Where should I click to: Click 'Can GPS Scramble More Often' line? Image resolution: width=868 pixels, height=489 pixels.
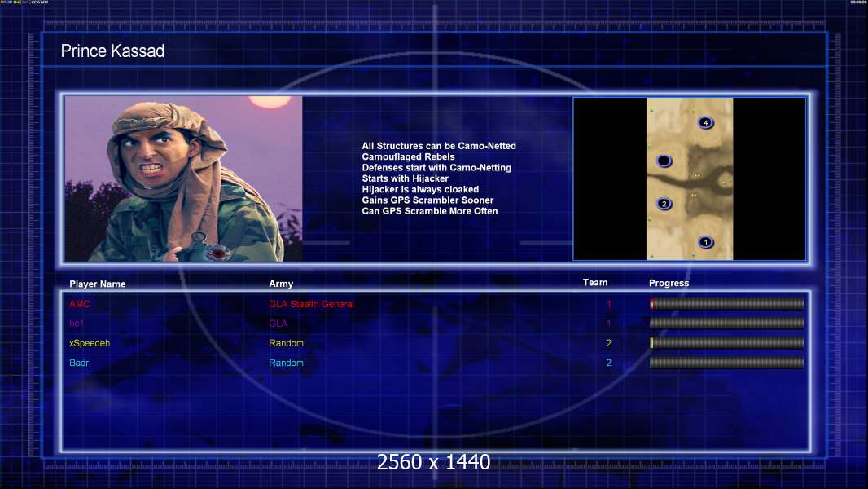[430, 211]
